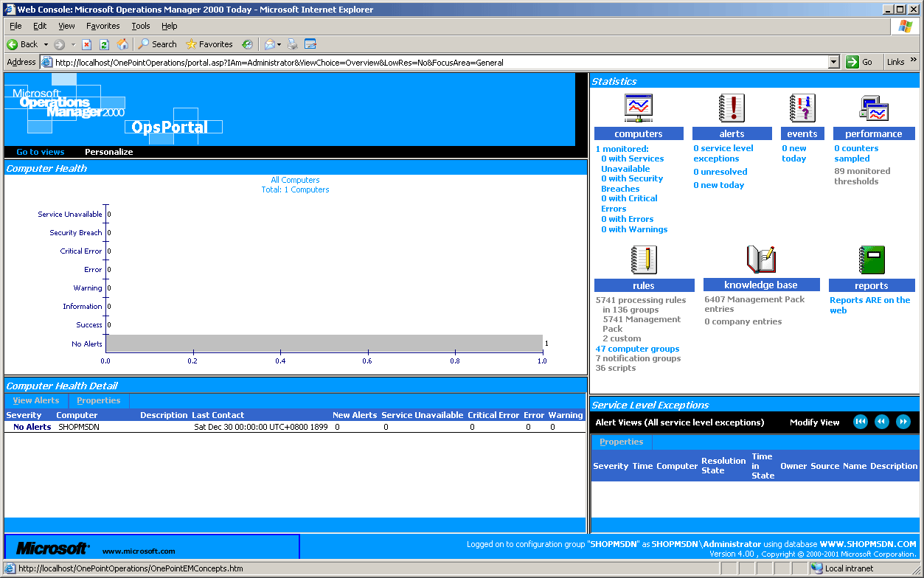Open the knowledge base book icon
The height and width of the screenshot is (578, 924).
tap(761, 260)
